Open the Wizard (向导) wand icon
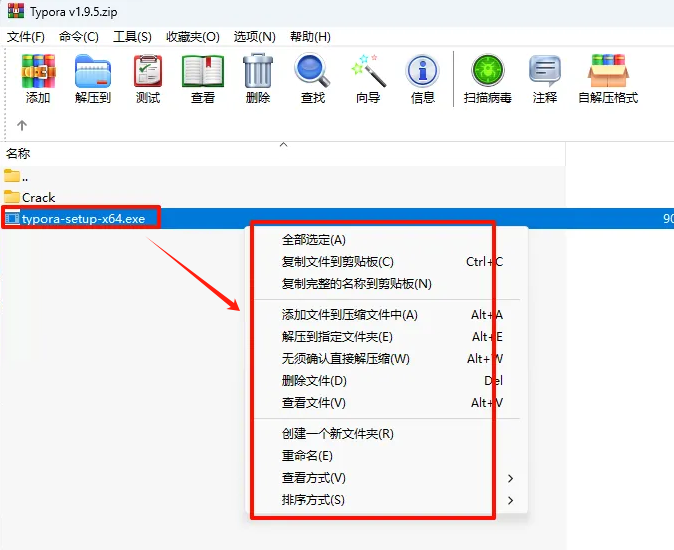The width and height of the screenshot is (674, 550). pyautogui.click(x=368, y=71)
